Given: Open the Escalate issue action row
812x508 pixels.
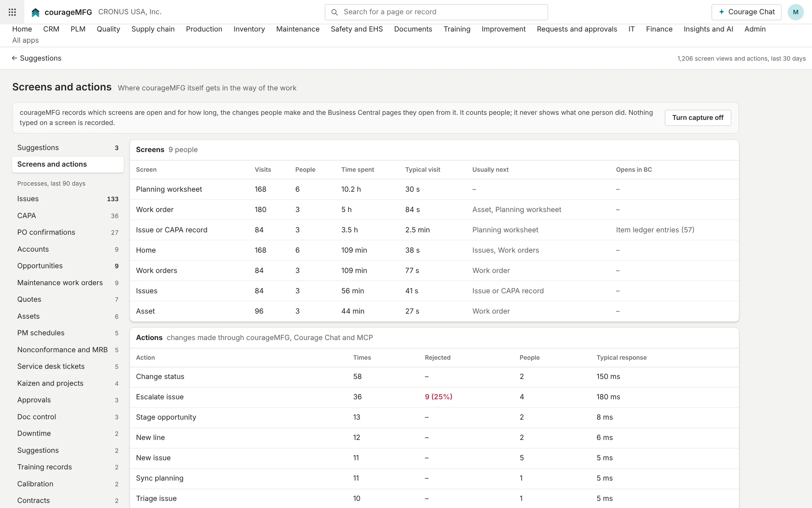Looking at the screenshot, I should pos(434,397).
